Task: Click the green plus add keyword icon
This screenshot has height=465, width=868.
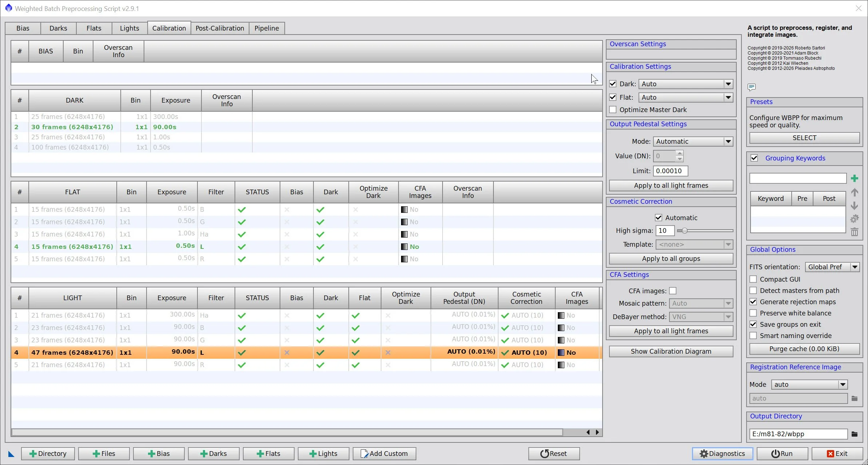Action: 855,178
